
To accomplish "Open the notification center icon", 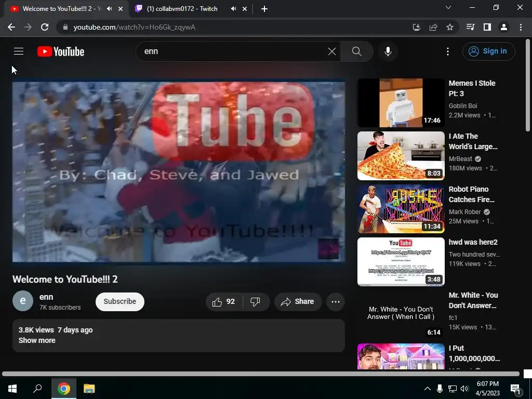I will [516, 389].
